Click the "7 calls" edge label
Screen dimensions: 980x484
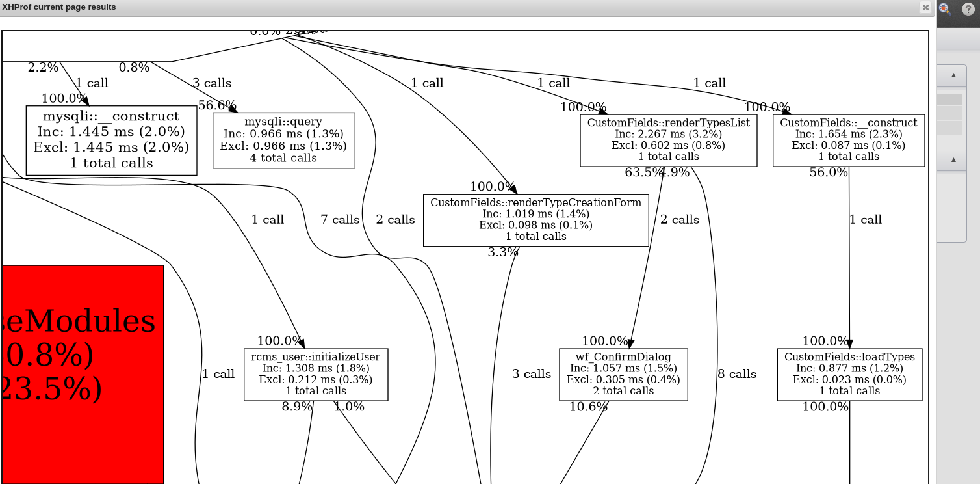340,220
